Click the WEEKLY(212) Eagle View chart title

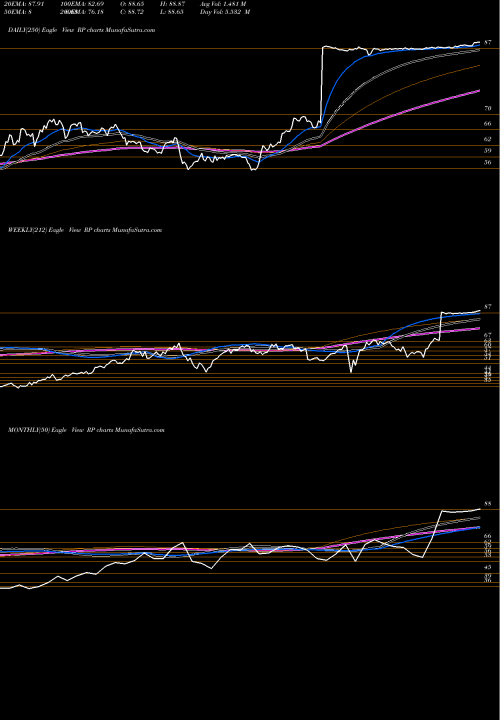click(85, 230)
